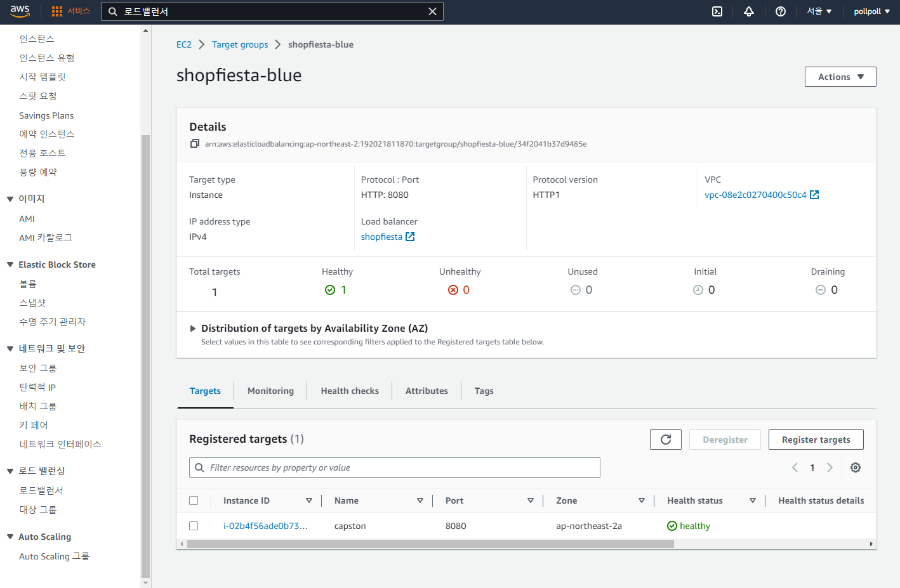900x588 pixels.
Task: Sort by Instance ID column
Action: 309,500
